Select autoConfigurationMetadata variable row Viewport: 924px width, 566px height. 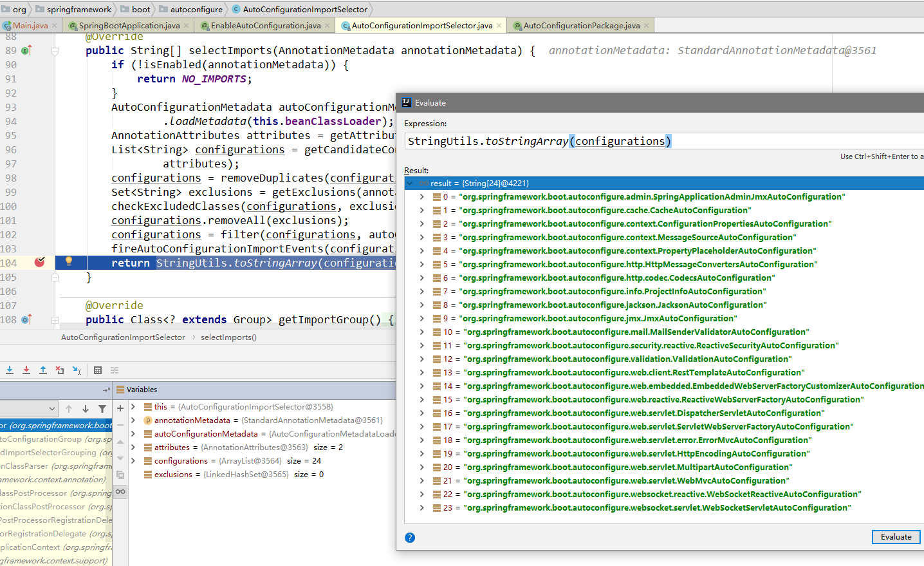coord(262,433)
